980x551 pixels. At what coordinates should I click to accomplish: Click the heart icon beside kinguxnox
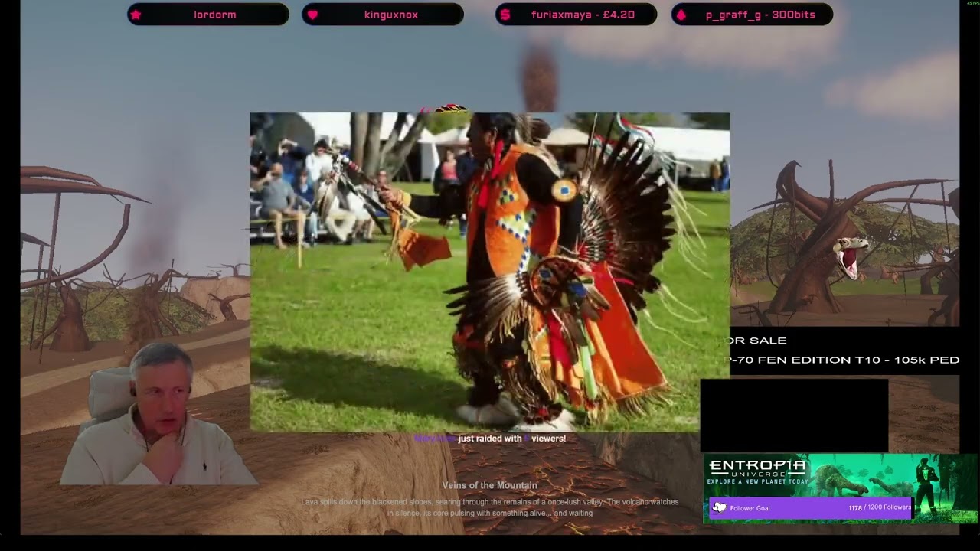pos(312,15)
